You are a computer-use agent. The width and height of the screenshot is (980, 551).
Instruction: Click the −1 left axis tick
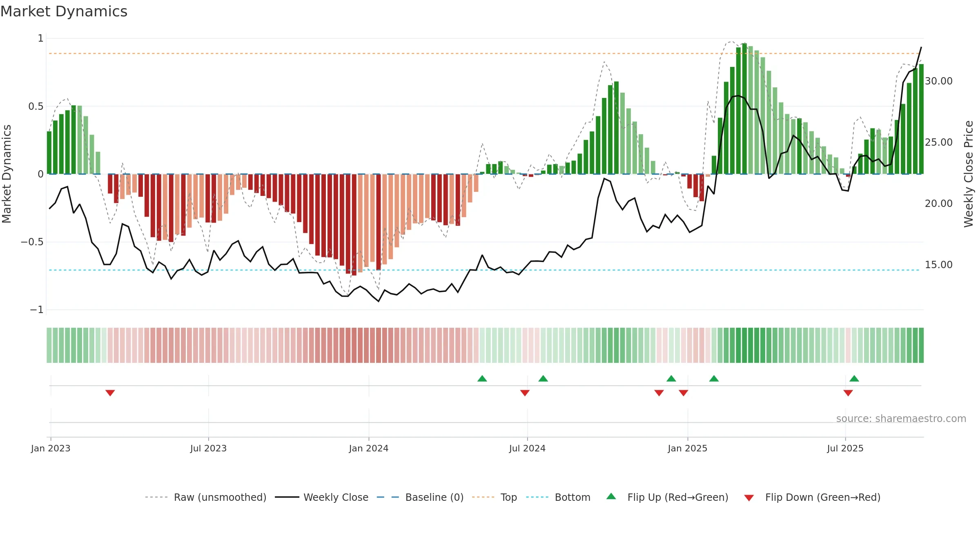37,310
